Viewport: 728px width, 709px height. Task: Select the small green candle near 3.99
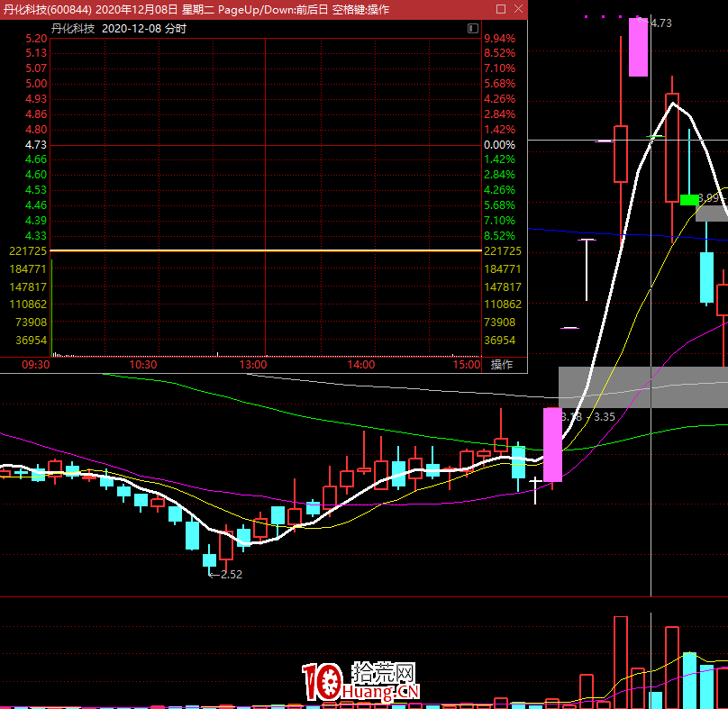(x=689, y=200)
